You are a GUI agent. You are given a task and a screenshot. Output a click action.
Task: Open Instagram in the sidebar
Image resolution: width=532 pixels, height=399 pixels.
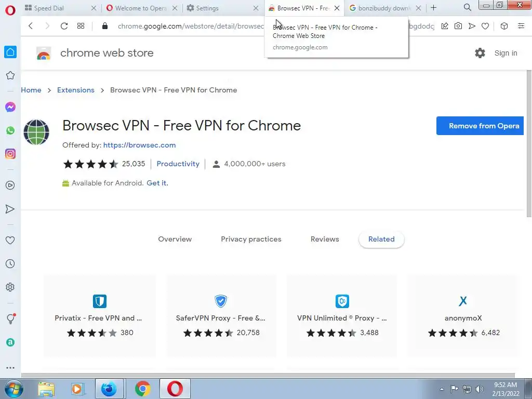(10, 154)
